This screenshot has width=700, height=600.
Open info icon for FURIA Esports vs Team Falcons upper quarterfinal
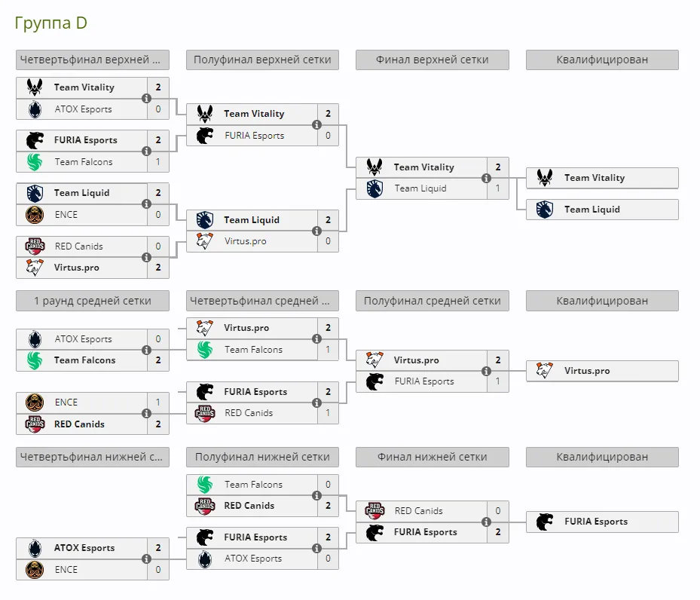click(146, 151)
